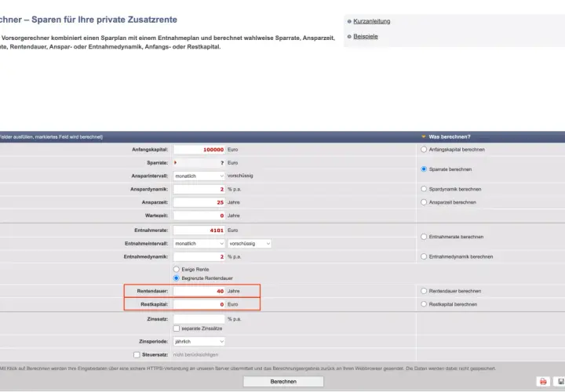
Task: Focus the Anfangskapital input field
Action: point(199,150)
